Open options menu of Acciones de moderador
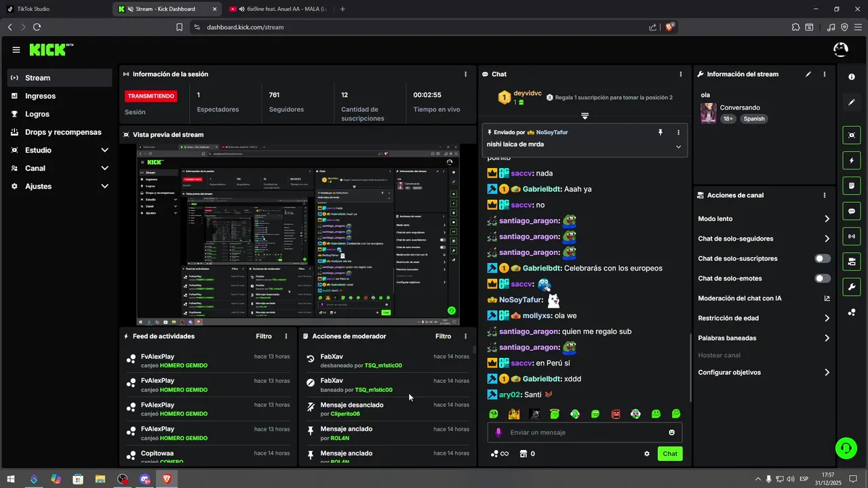 tap(465, 336)
